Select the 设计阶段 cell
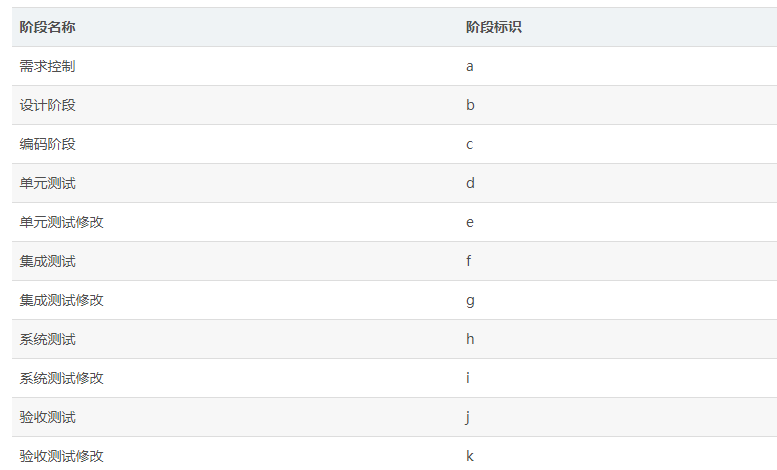Screen dimensions: 777x470 47,105
